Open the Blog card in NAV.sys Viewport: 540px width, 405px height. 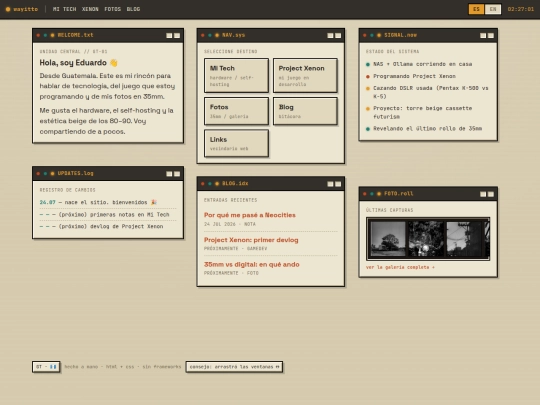[x=305, y=111]
